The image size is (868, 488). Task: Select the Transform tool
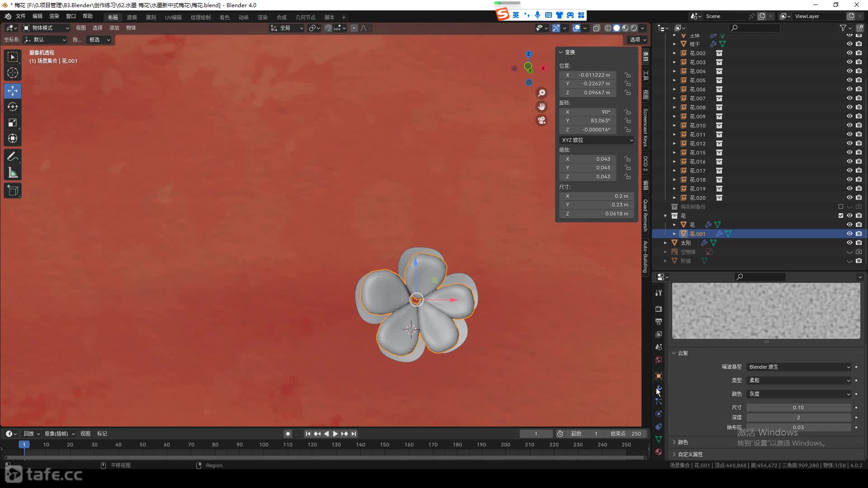pos(13,138)
